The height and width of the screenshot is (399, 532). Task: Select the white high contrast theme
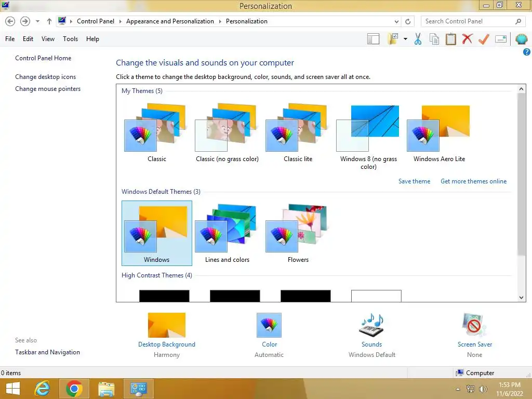click(376, 296)
